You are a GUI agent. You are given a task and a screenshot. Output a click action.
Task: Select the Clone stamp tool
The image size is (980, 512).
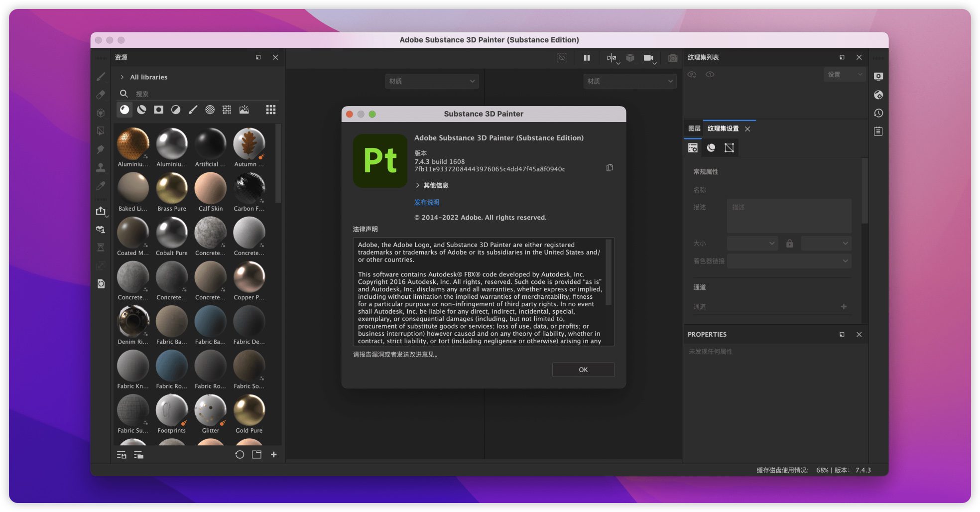click(101, 167)
